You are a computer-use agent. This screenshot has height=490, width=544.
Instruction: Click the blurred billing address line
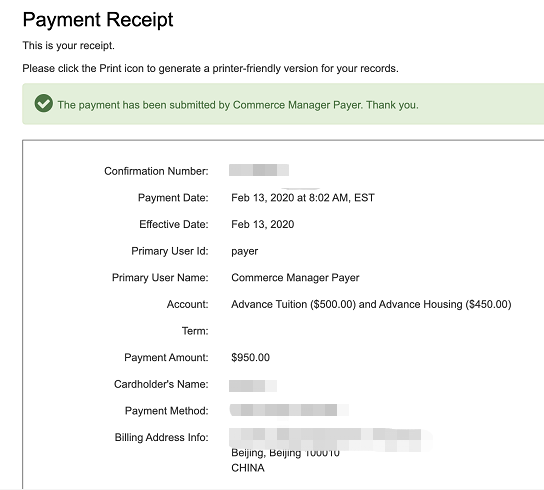(330, 439)
